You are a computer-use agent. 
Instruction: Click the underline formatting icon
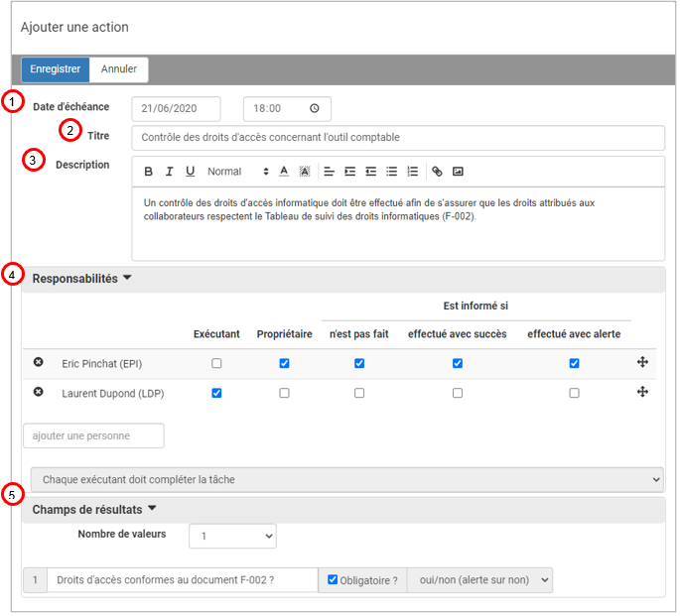click(x=191, y=172)
